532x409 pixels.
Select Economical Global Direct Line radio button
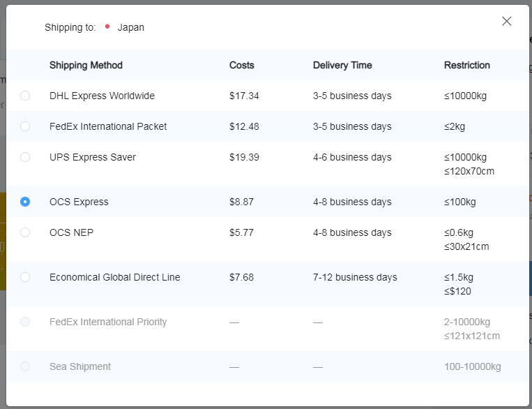(25, 277)
